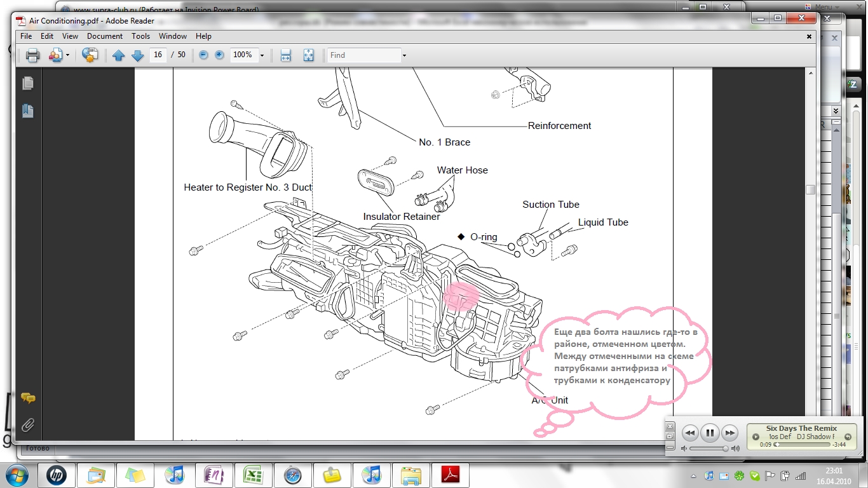Click the page number input field
This screenshot has width=868, height=488.
[x=158, y=55]
